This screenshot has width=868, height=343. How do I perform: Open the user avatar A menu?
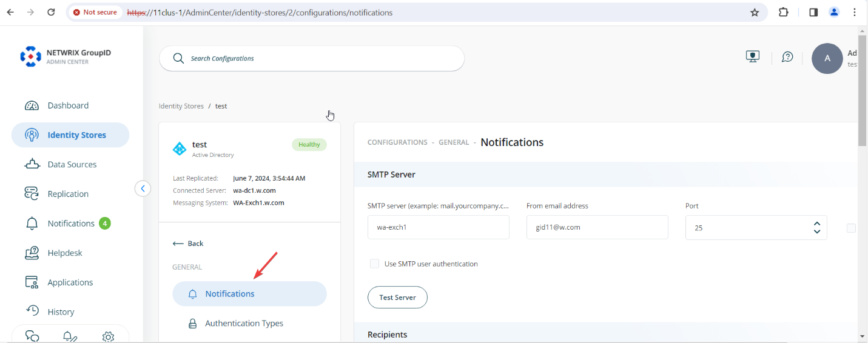[827, 58]
